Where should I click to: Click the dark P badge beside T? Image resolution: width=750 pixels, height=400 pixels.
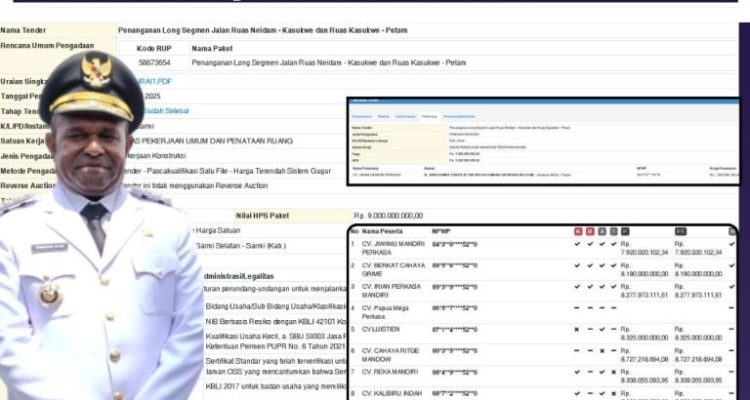(x=625, y=232)
